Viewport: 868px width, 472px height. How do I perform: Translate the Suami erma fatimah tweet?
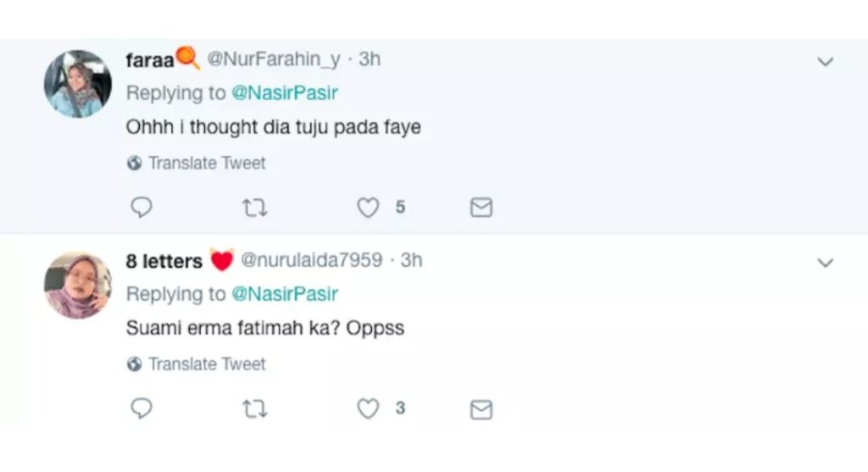click(x=206, y=364)
